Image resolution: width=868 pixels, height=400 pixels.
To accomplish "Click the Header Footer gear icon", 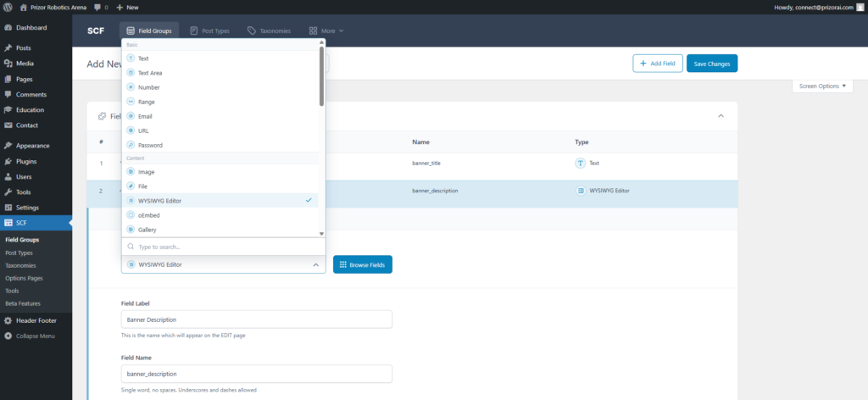I will click(8, 320).
